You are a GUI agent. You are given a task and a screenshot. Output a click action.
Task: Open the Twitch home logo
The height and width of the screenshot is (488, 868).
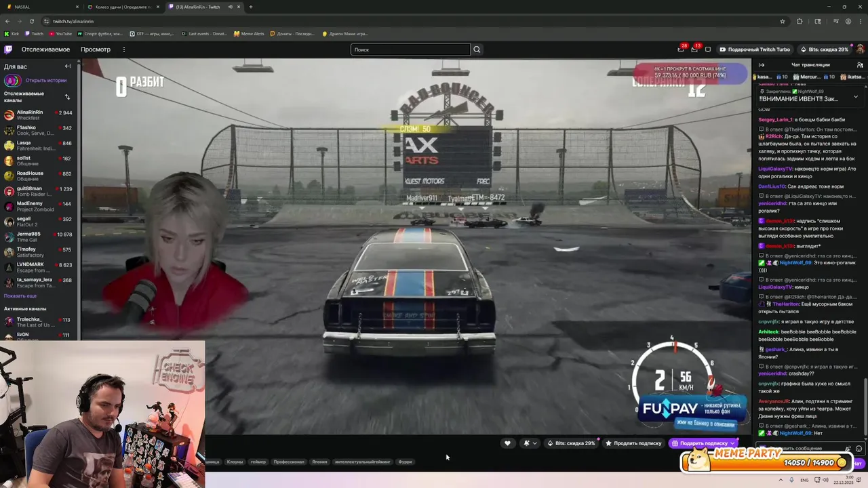click(8, 49)
